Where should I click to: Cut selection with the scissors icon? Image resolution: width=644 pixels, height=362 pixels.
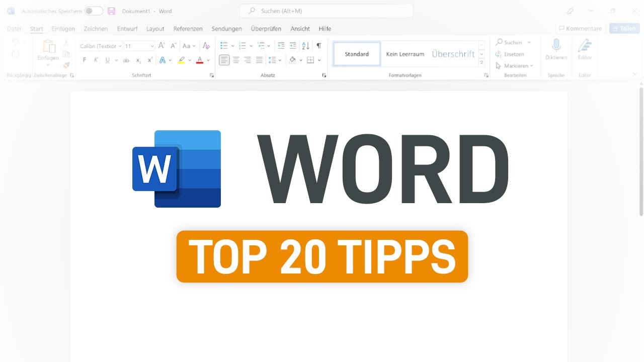click(x=66, y=43)
